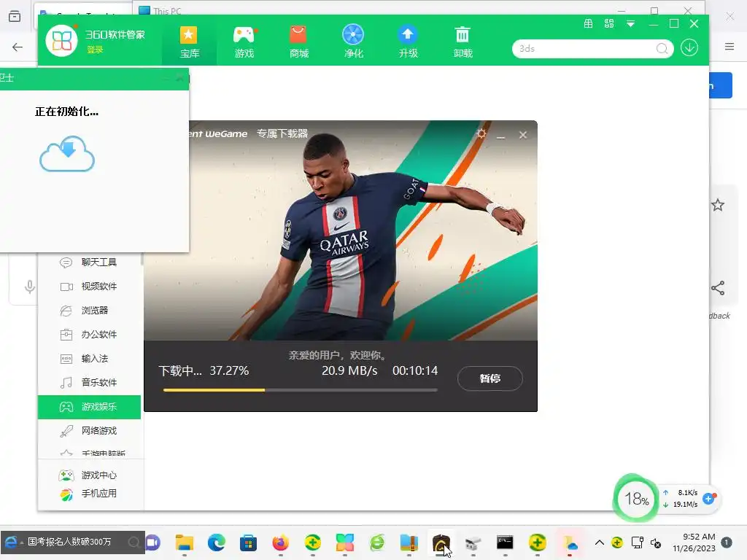Open command prompt taskbar icon

tap(505, 542)
